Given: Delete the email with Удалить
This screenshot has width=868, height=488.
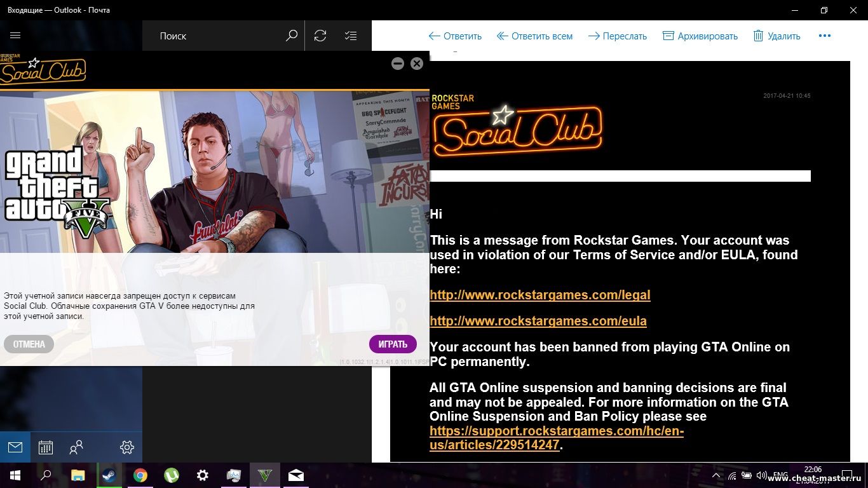Looking at the screenshot, I should [776, 36].
